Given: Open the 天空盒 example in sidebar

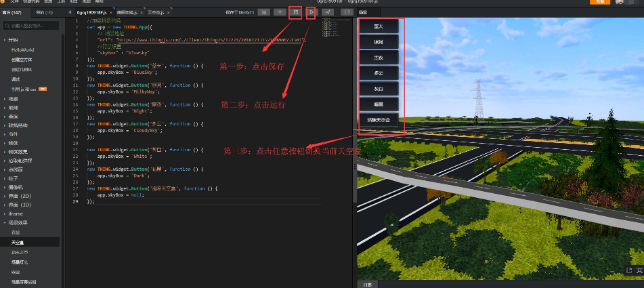Looking at the screenshot, I should (x=18, y=243).
